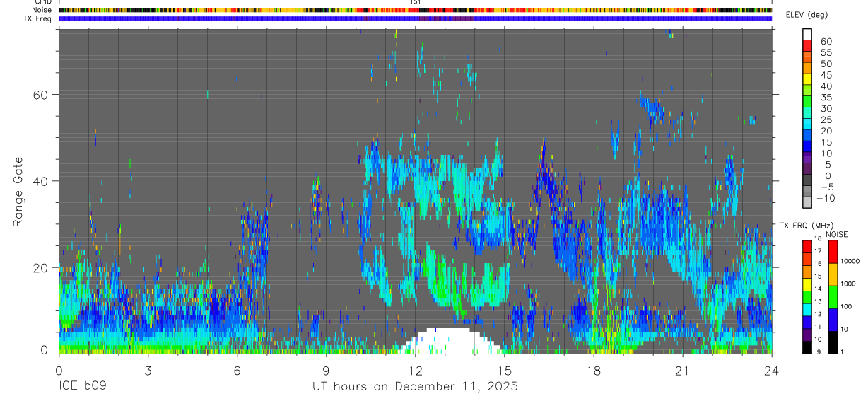Select black TX FRQ swatch between 10 and 9
This screenshot has height=401, width=868.
[807, 347]
